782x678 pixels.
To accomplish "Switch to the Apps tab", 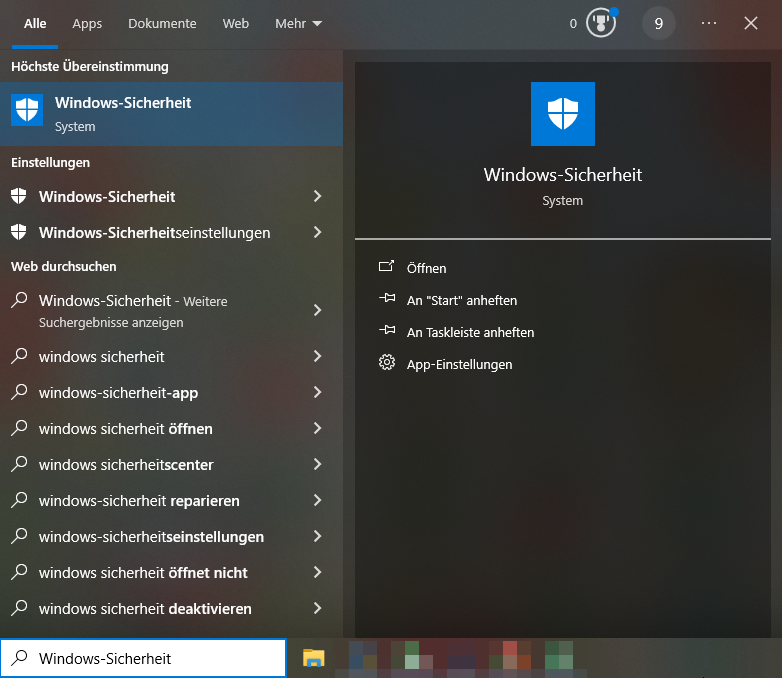I will coord(87,23).
